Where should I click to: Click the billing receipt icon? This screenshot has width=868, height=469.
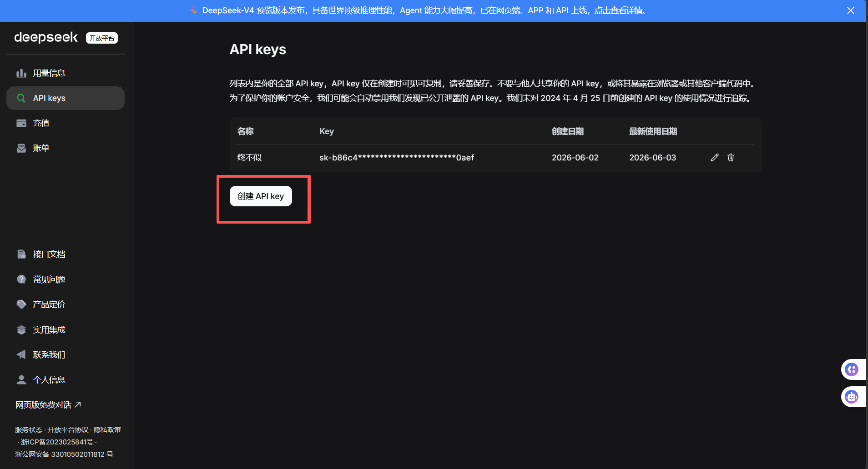point(21,148)
